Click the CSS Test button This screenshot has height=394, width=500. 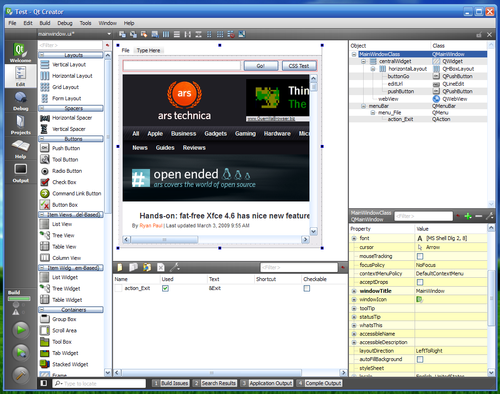[x=299, y=66]
